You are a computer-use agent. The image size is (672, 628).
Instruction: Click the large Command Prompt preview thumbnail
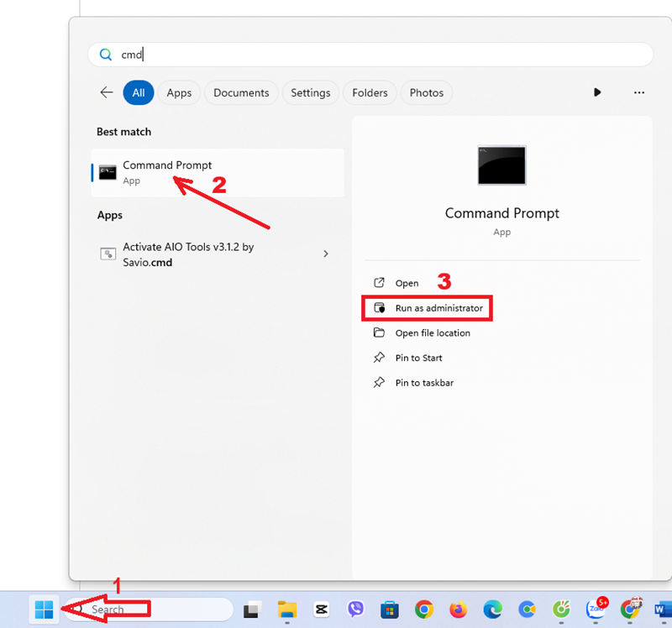(x=501, y=165)
